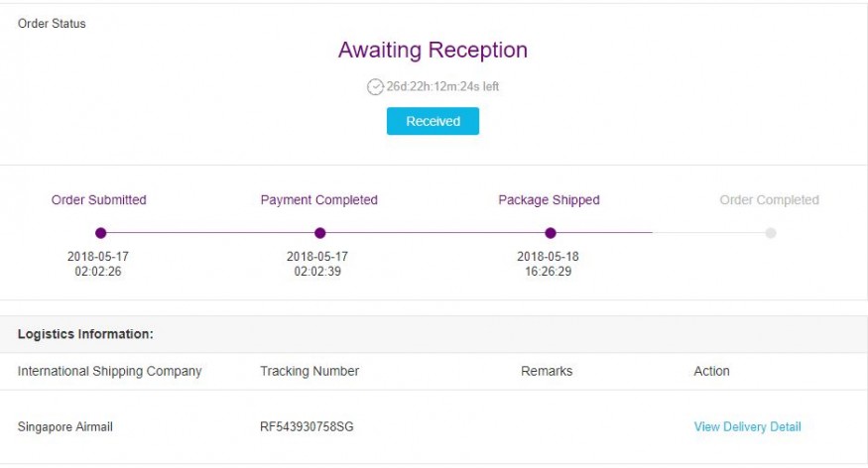Click the Payment Completed step label
The image size is (868, 468).
tap(318, 199)
